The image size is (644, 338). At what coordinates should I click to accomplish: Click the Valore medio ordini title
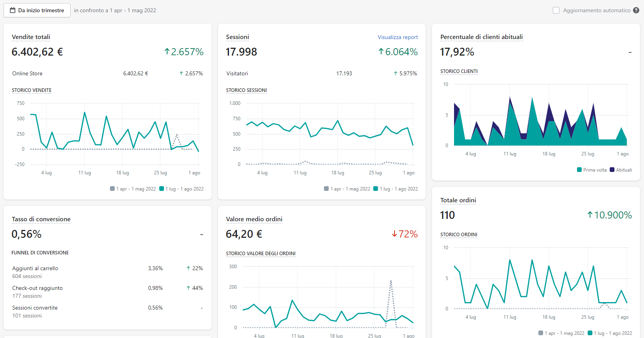(254, 219)
